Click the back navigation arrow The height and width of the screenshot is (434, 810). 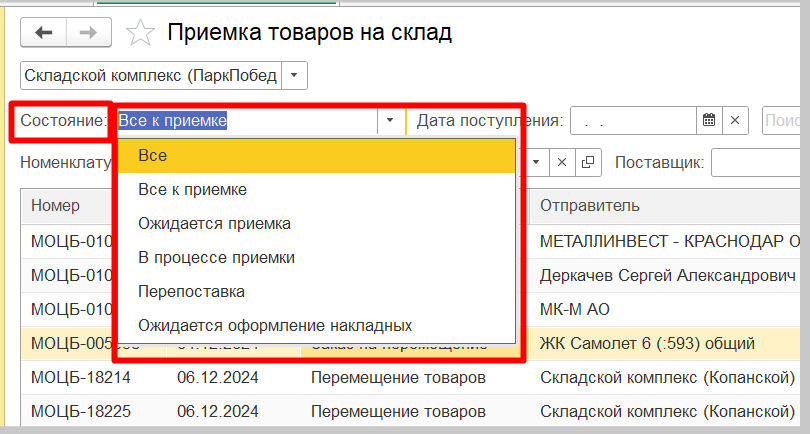(x=44, y=33)
